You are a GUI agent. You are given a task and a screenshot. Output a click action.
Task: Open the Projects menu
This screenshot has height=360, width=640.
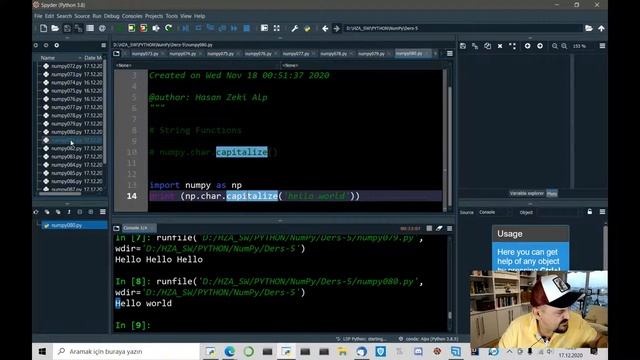point(154,16)
